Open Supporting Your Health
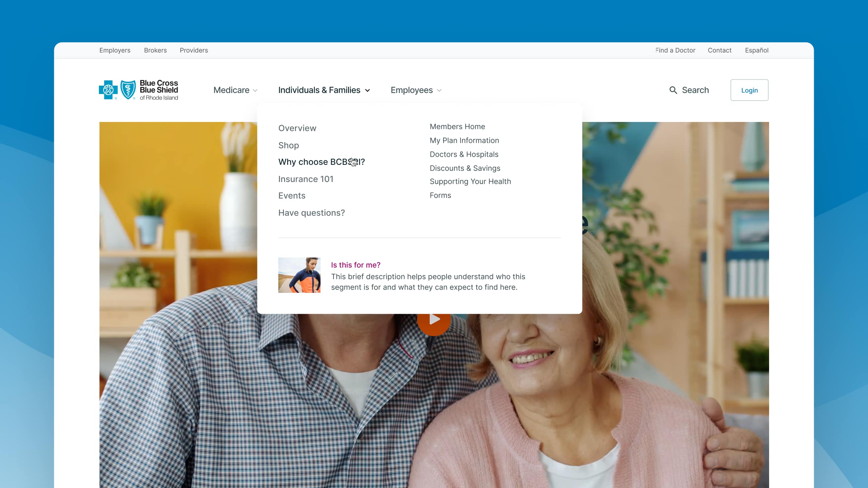 click(470, 182)
